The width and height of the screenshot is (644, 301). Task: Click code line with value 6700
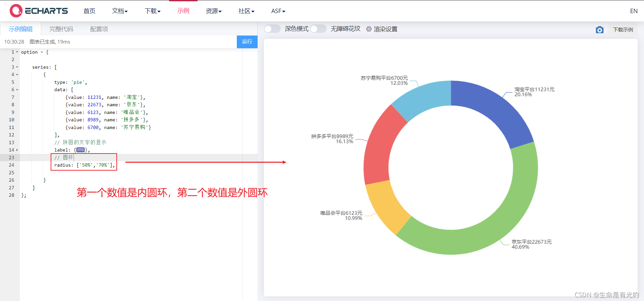point(108,127)
